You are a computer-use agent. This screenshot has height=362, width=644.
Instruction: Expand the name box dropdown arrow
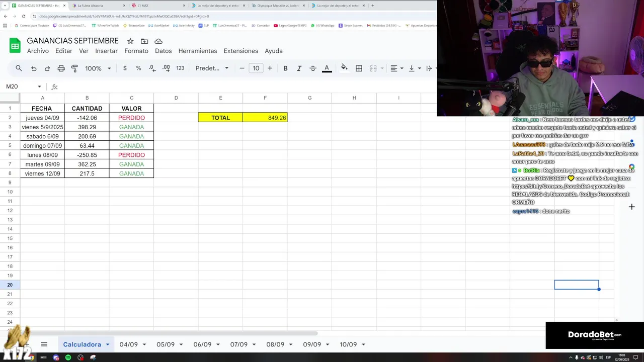pyautogui.click(x=39, y=86)
